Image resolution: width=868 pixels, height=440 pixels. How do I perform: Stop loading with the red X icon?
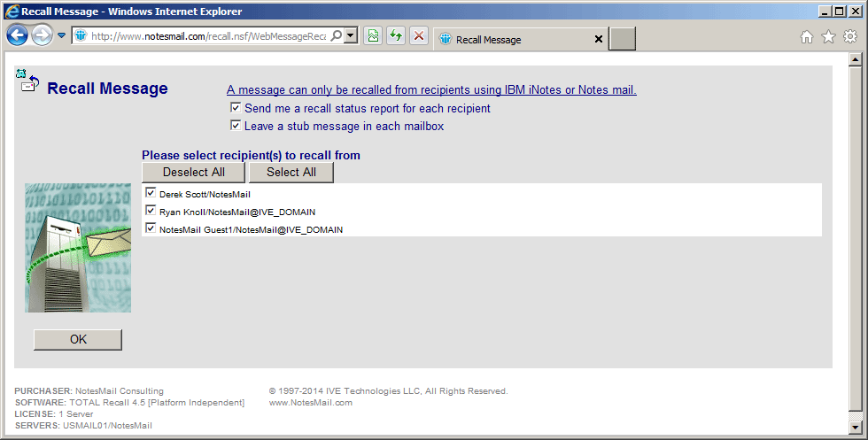pos(419,36)
